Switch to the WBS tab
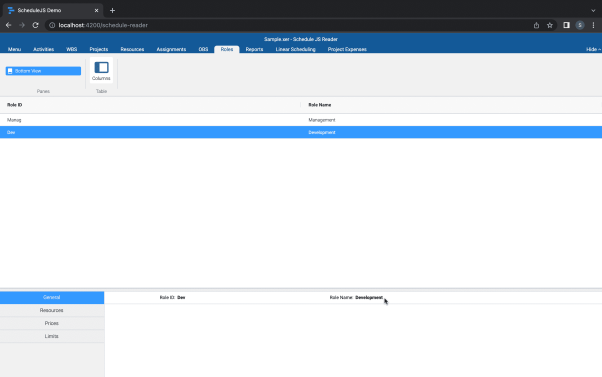The height and width of the screenshot is (377, 602). click(x=71, y=49)
